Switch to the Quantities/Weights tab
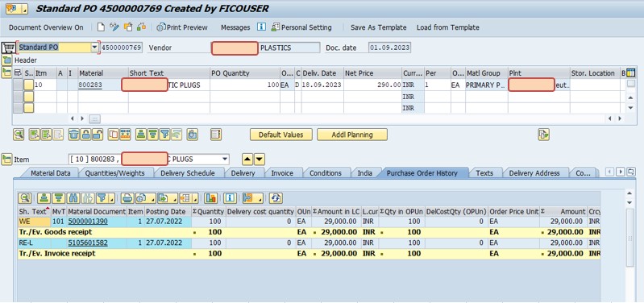Viewport: 644px width, 303px height. (115, 173)
